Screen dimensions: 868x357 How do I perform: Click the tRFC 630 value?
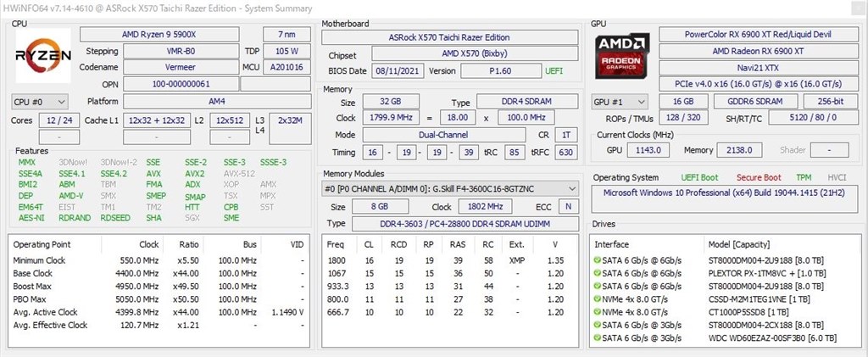pyautogui.click(x=565, y=152)
